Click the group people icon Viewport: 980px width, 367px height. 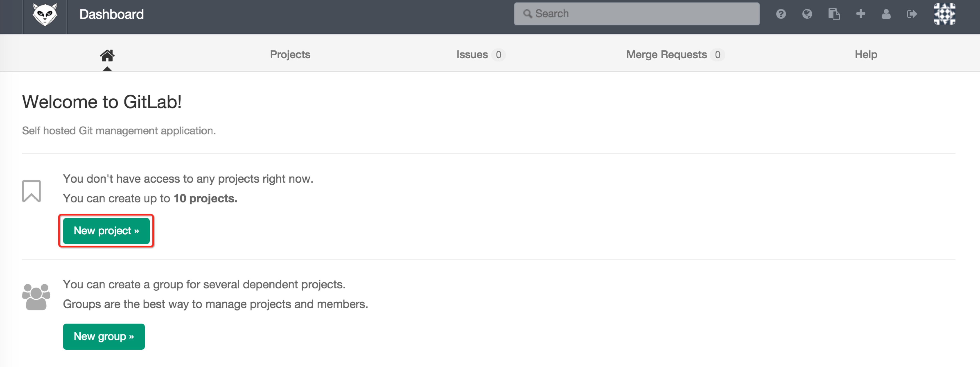pyautogui.click(x=36, y=297)
